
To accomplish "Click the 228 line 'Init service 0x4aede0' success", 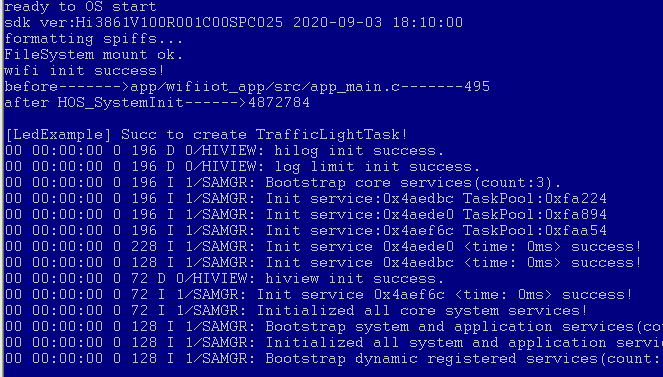I will 323,247.
